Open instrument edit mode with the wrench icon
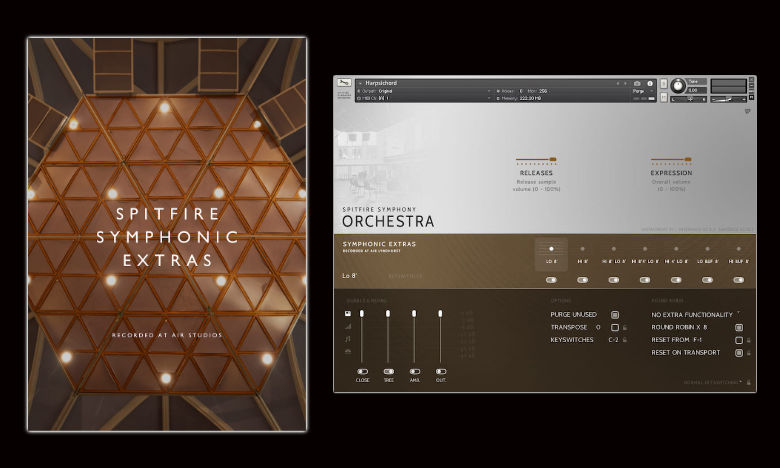This screenshot has height=468, width=780. 344,83
